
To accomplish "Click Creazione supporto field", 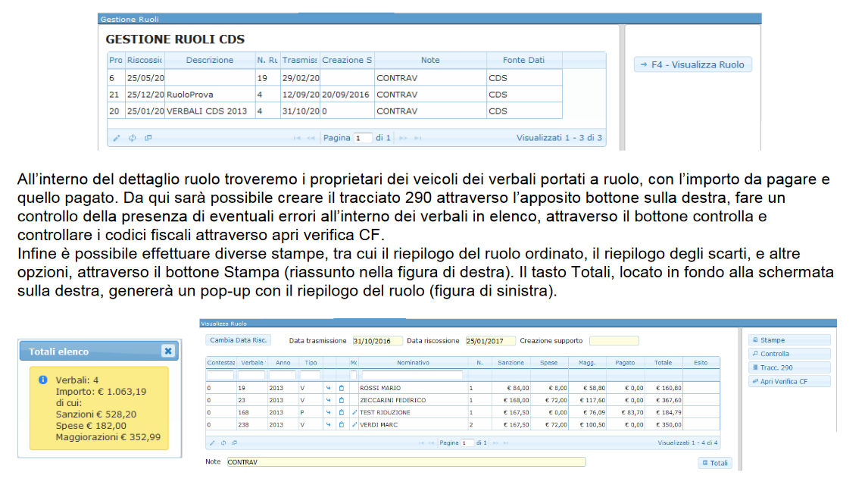I will (x=614, y=341).
